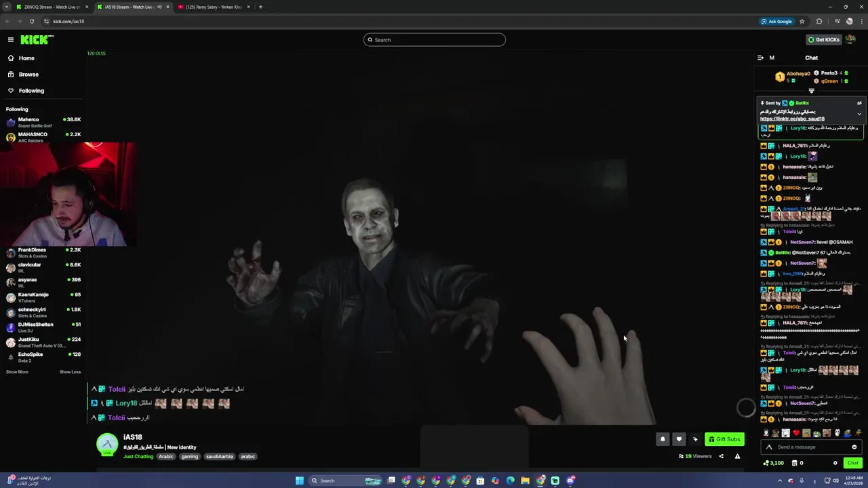The image size is (868, 488).
Task: Open MAHASNCO channel in sidebar
Action: click(42, 137)
